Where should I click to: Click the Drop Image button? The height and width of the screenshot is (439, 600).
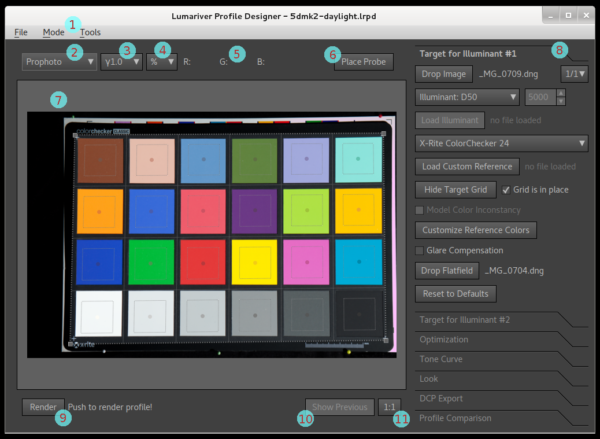click(x=443, y=74)
